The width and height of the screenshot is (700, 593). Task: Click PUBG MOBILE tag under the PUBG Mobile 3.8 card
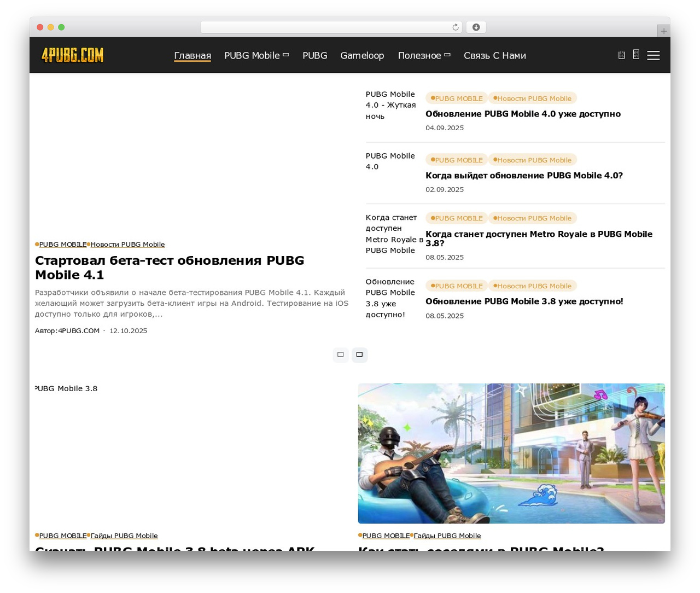coord(63,536)
